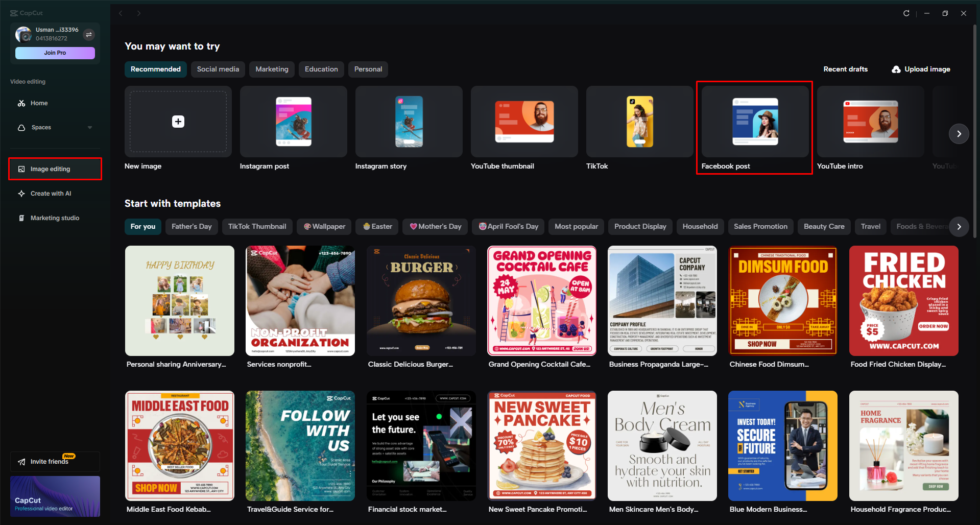Open the Food Fried Chicken Display template
980x525 pixels.
pos(904,301)
